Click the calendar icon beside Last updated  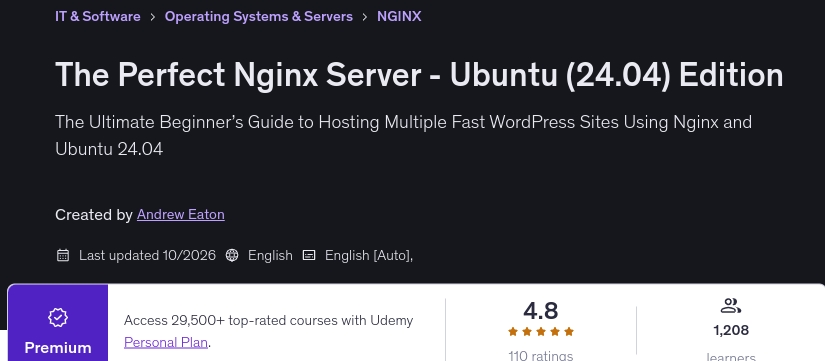[x=63, y=256]
